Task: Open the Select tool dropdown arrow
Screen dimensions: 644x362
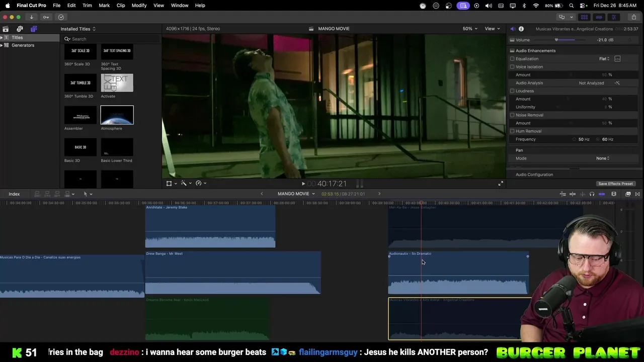Action: 91,194
